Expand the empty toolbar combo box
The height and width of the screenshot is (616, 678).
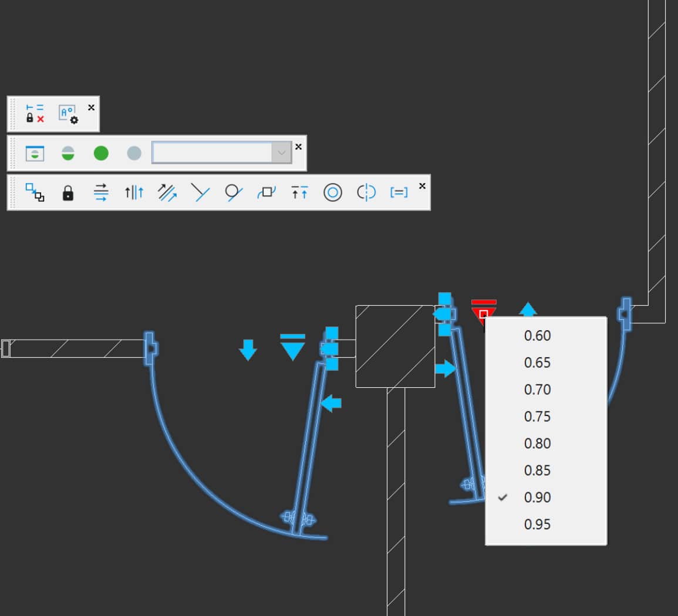(x=281, y=153)
